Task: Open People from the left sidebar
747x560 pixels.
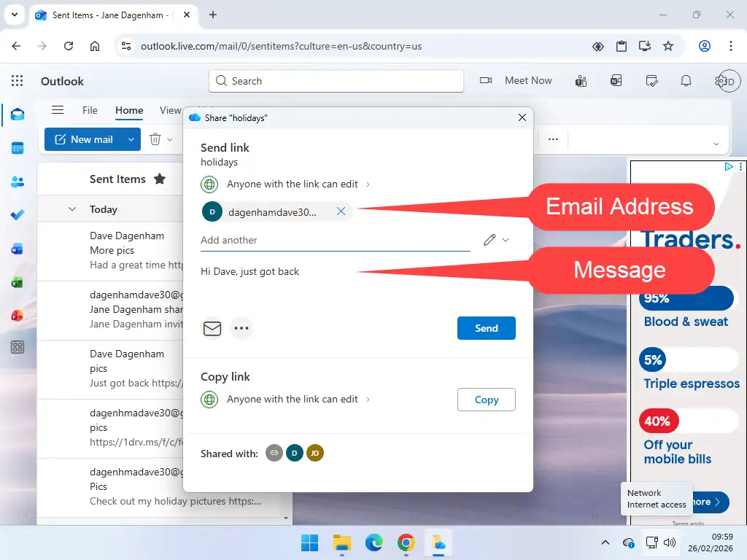Action: (18, 182)
